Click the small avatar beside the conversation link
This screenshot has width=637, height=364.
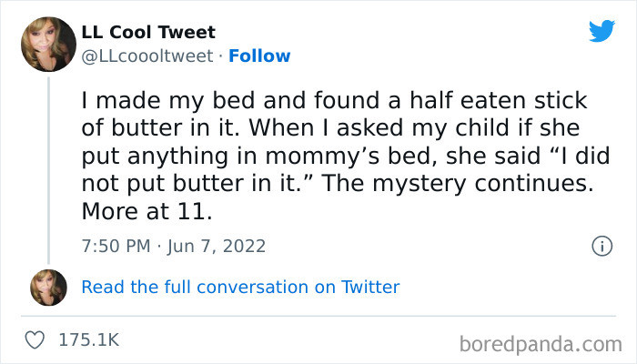click(x=47, y=288)
